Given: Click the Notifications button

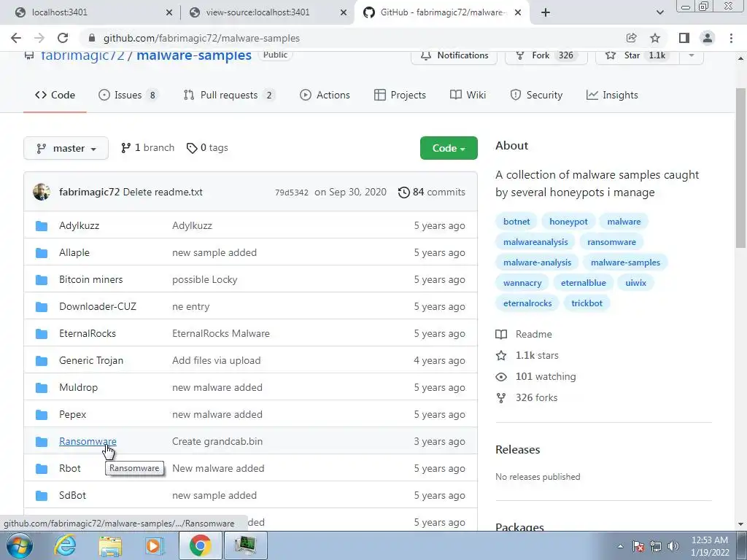Looking at the screenshot, I should click(x=454, y=55).
